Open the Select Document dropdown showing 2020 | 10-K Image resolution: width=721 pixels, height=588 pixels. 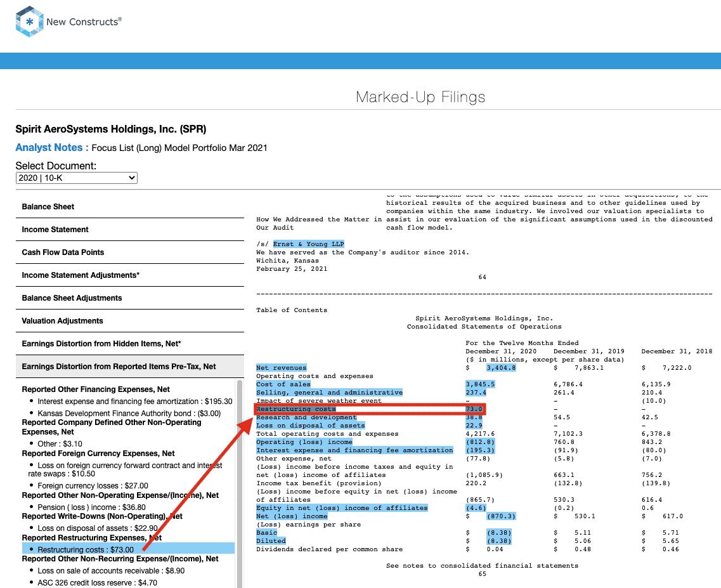[x=76, y=178]
